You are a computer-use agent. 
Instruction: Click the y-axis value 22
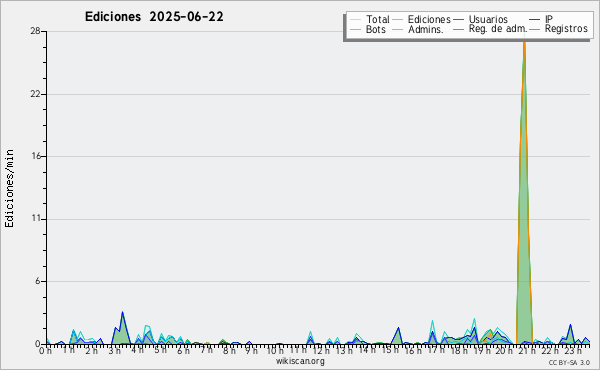36,94
